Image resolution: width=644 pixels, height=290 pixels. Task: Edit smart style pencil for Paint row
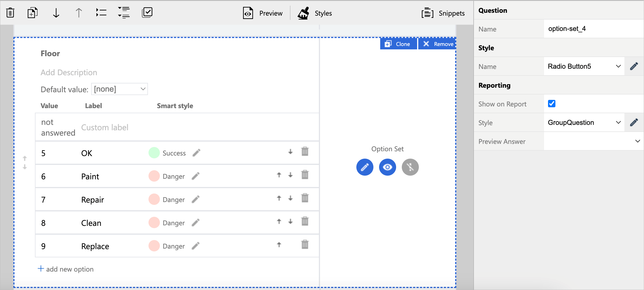point(196,176)
